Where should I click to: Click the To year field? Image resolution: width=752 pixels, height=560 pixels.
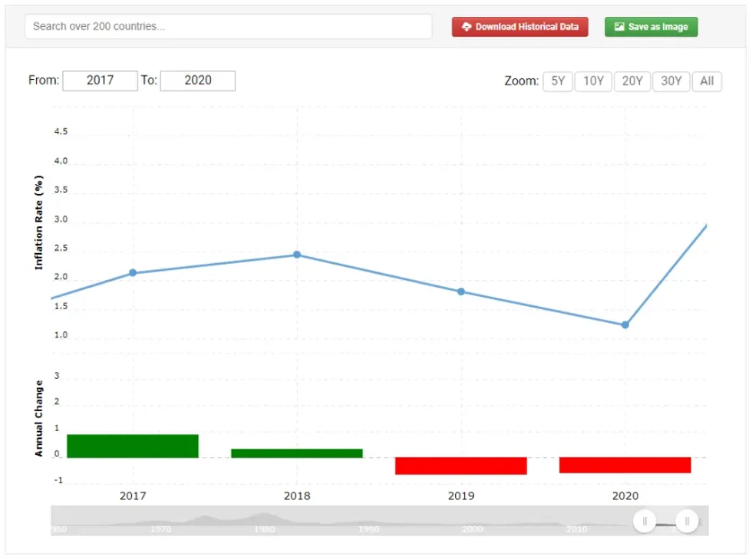[x=197, y=81]
